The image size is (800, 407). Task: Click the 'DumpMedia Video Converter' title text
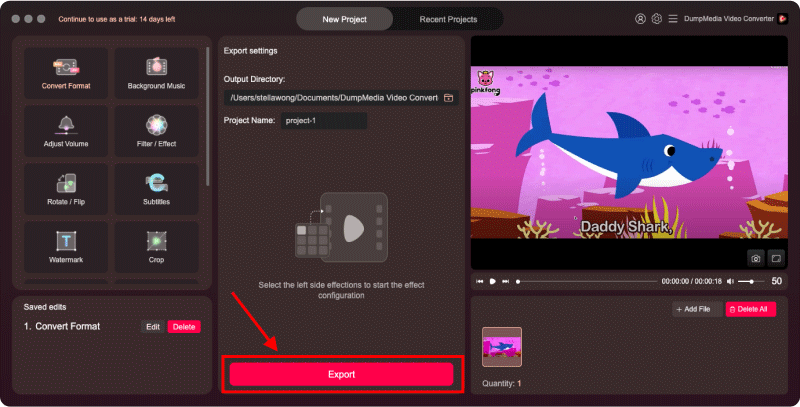tap(729, 19)
